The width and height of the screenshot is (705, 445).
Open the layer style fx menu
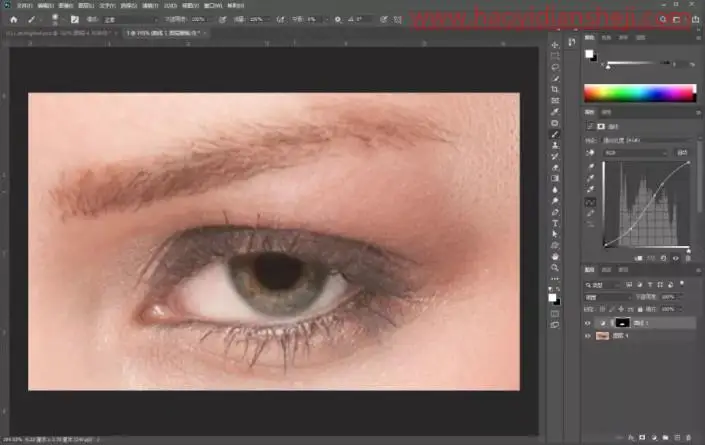coord(631,437)
